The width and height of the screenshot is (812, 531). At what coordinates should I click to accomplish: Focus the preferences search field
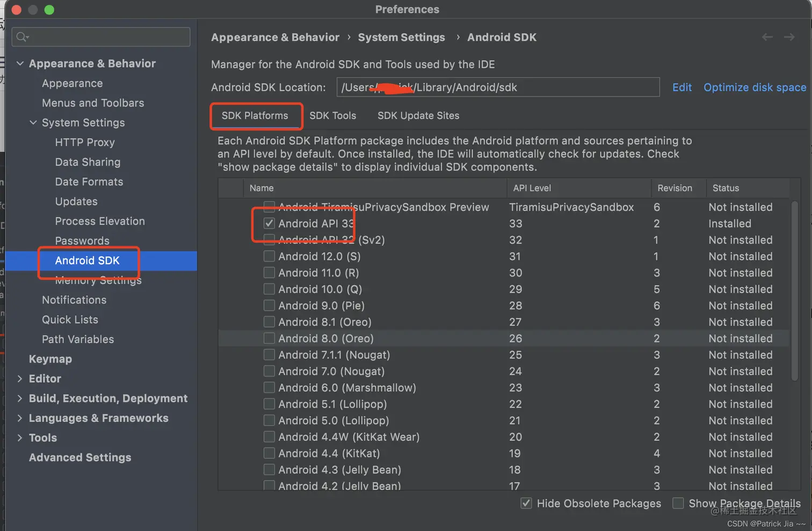coord(101,37)
